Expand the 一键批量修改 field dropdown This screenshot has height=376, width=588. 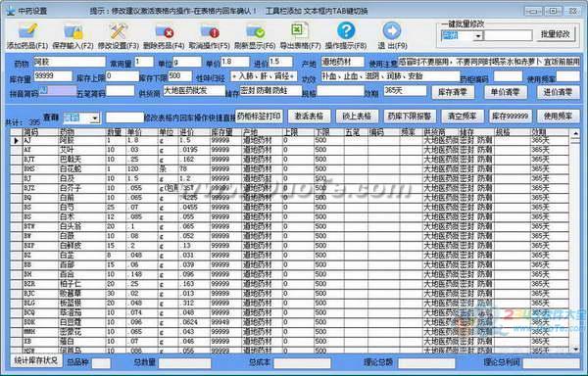pos(478,36)
